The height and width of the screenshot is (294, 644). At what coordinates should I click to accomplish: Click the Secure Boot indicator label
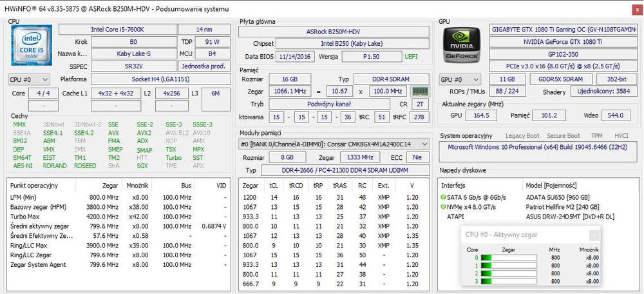563,135
